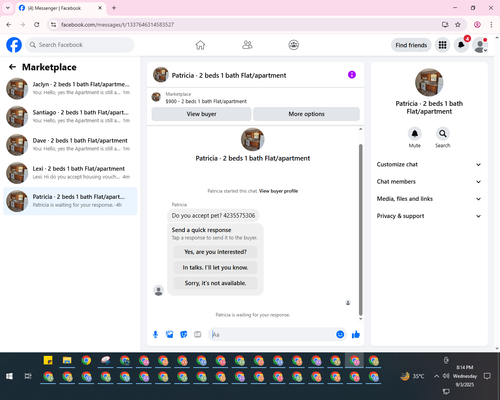Open the Facebook menu grid icon
This screenshot has width=500, height=400.
[x=442, y=45]
